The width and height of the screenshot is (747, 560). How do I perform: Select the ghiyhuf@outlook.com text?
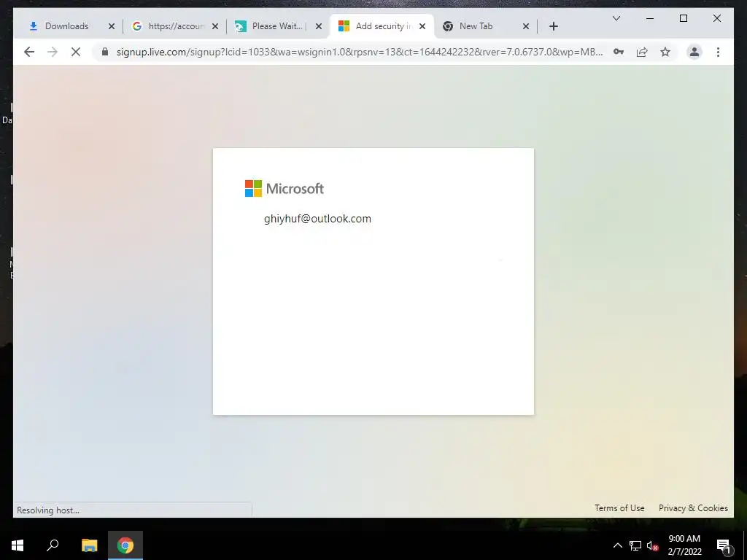pos(317,219)
